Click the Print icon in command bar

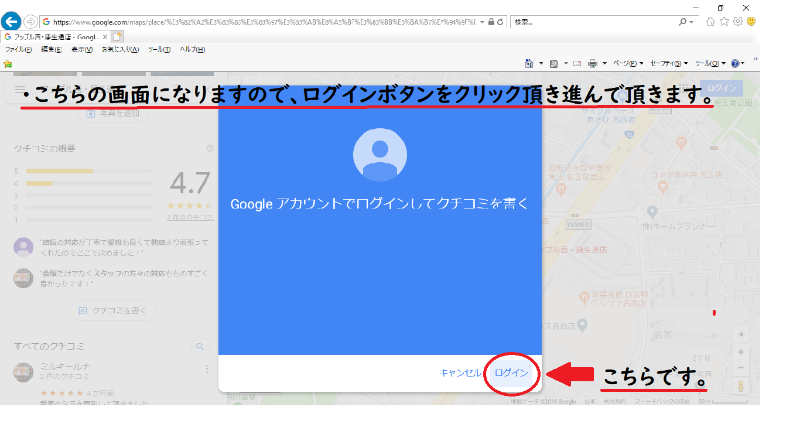(594, 63)
